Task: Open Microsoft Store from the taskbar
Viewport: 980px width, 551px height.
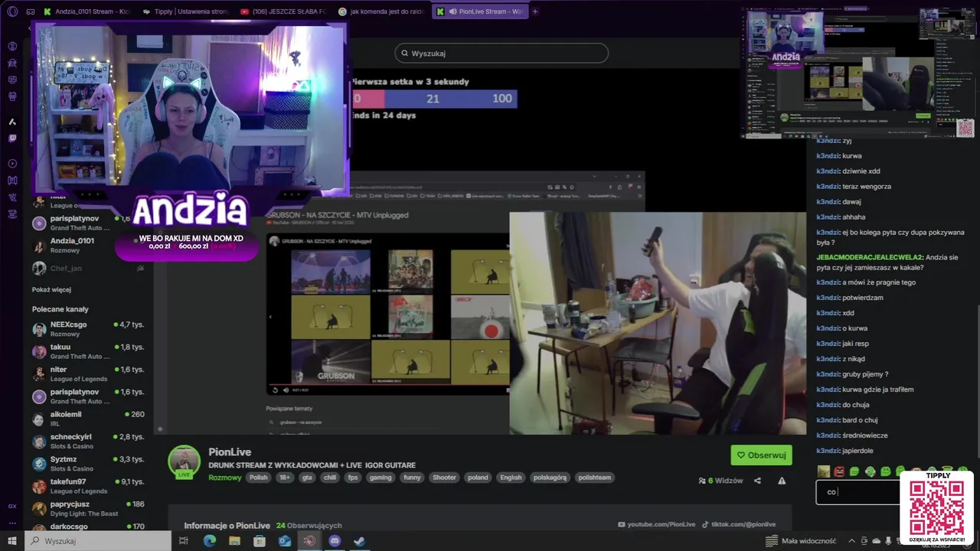Action: [260, 541]
